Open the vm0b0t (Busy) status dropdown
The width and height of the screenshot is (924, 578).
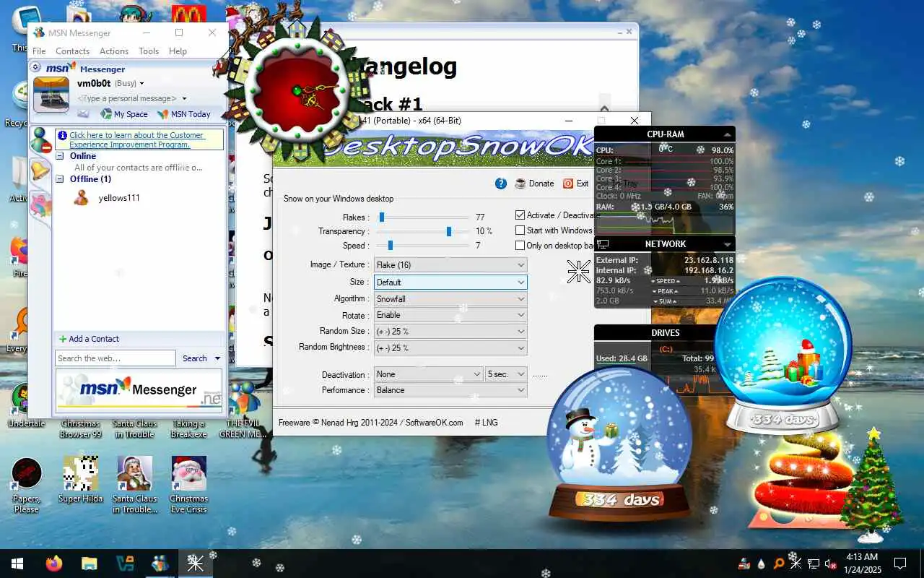(141, 84)
